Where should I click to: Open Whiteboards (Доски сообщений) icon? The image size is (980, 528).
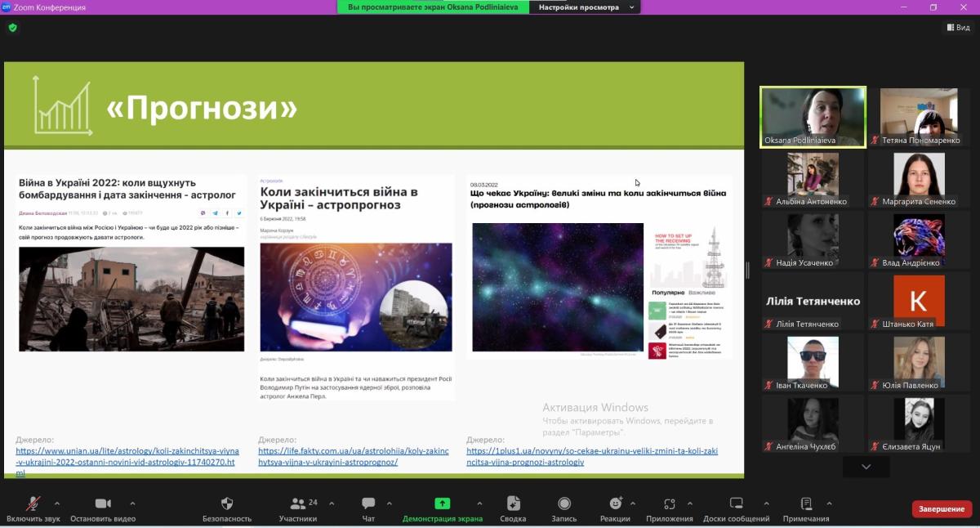pos(736,503)
